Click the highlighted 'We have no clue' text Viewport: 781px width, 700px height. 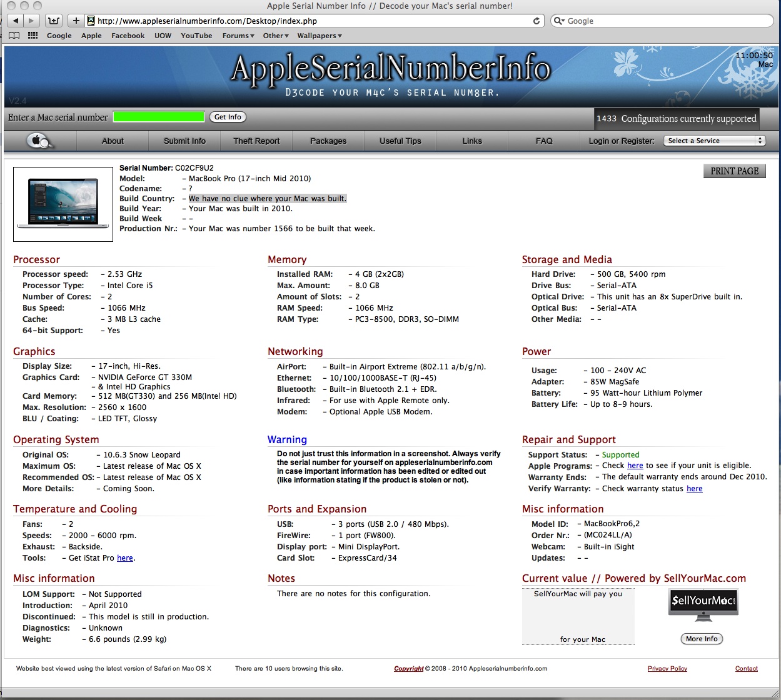268,199
